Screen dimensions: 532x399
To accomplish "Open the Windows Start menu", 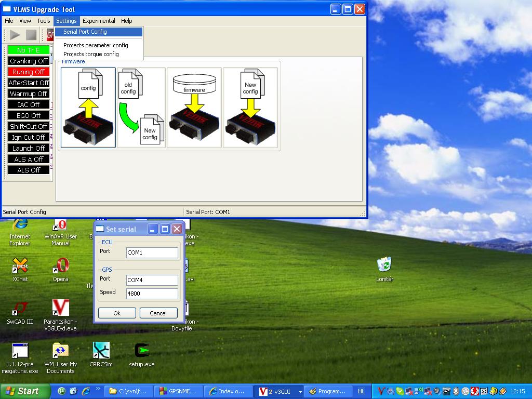I will (x=25, y=391).
